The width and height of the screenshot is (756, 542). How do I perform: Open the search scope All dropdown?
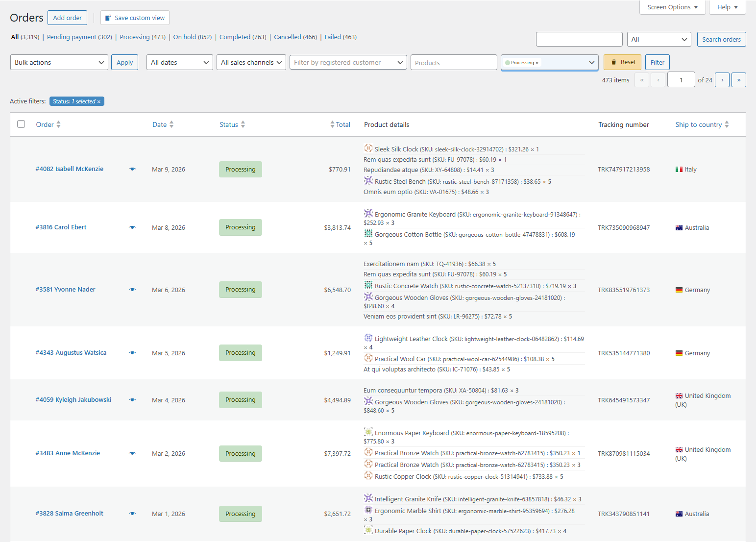click(659, 39)
